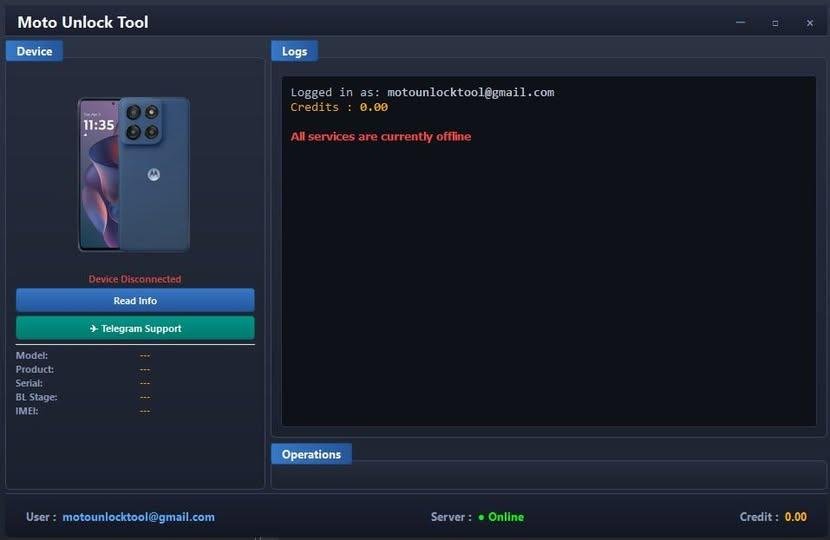830x540 pixels.
Task: Click the Device Disconnected status text
Action: pos(135,279)
